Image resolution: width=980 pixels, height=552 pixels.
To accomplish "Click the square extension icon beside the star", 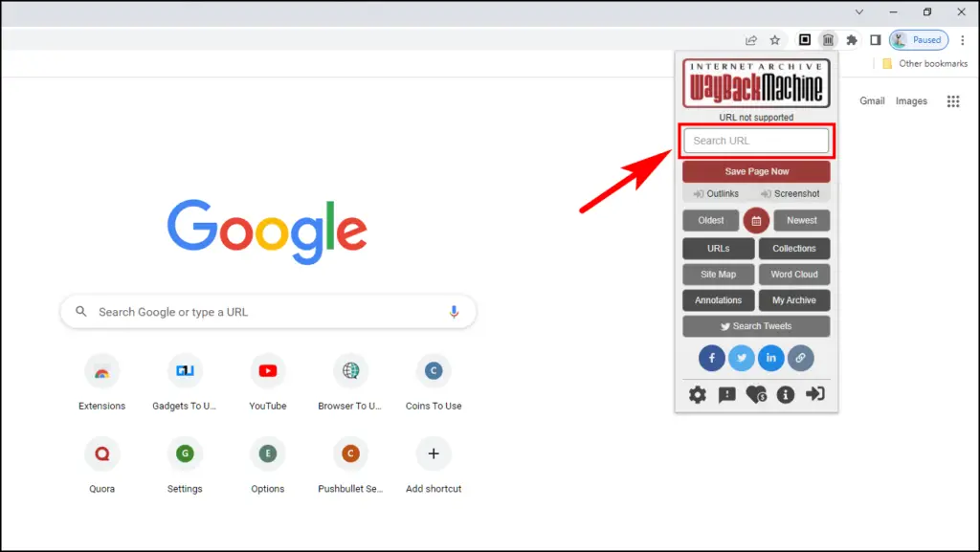I will (805, 40).
